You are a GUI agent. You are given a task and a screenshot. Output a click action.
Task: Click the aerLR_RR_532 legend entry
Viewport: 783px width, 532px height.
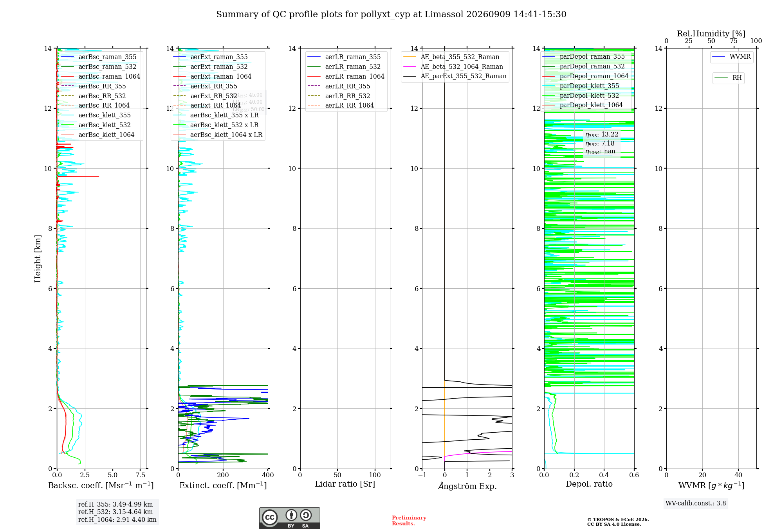339,96
